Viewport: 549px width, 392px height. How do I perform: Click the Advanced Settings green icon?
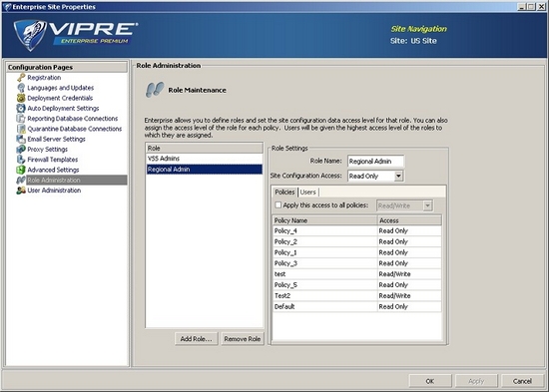tap(21, 170)
